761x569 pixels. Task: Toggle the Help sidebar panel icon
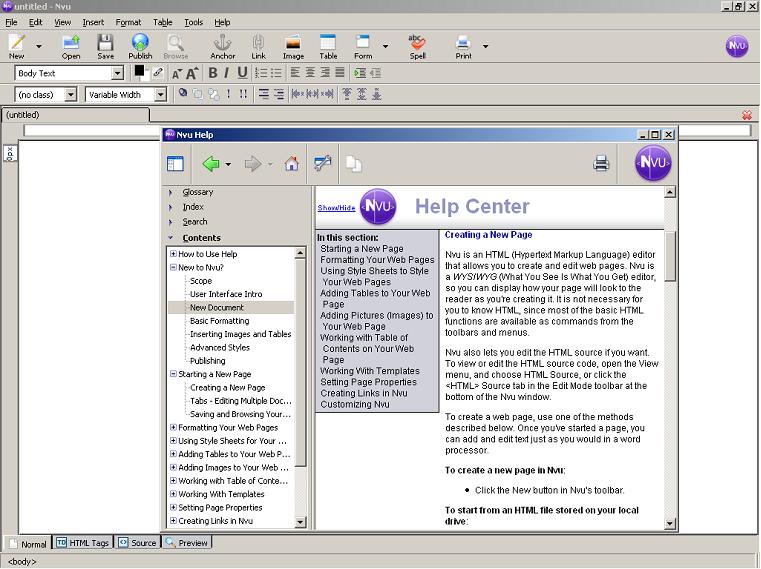[x=175, y=164]
